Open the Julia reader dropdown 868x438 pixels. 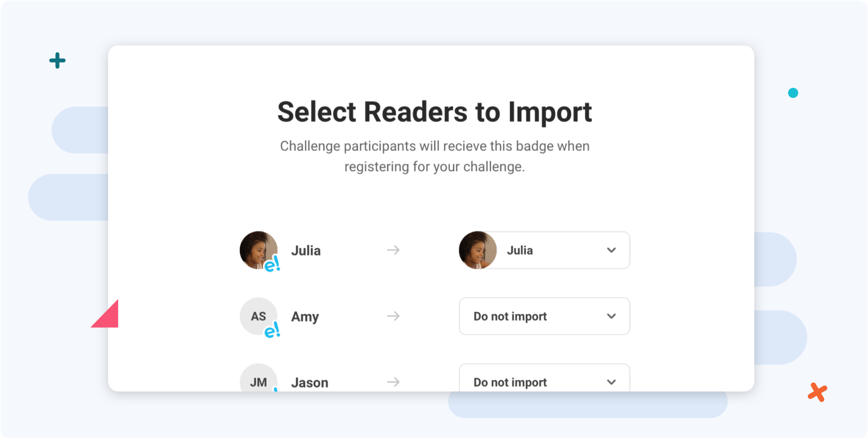tap(544, 250)
